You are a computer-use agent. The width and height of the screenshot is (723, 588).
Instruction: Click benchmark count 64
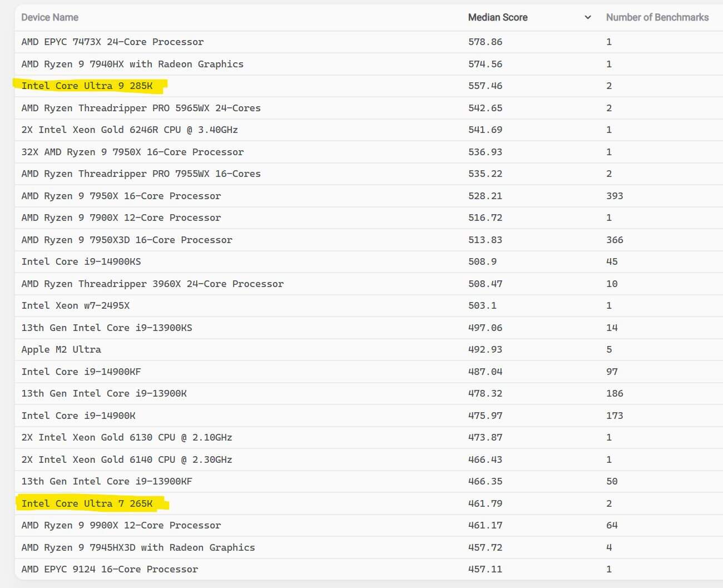pos(612,525)
